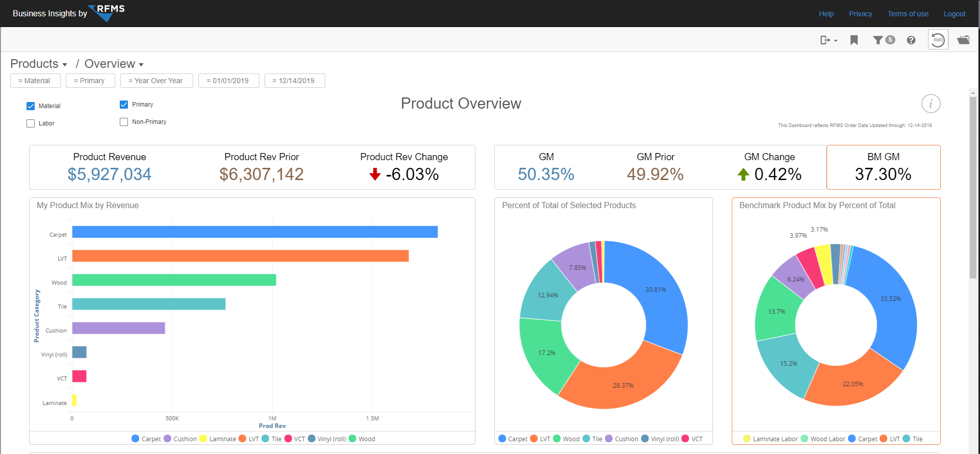This screenshot has height=454, width=980.
Task: Change the 12/14/2019 end date filter
Action: [x=295, y=81]
